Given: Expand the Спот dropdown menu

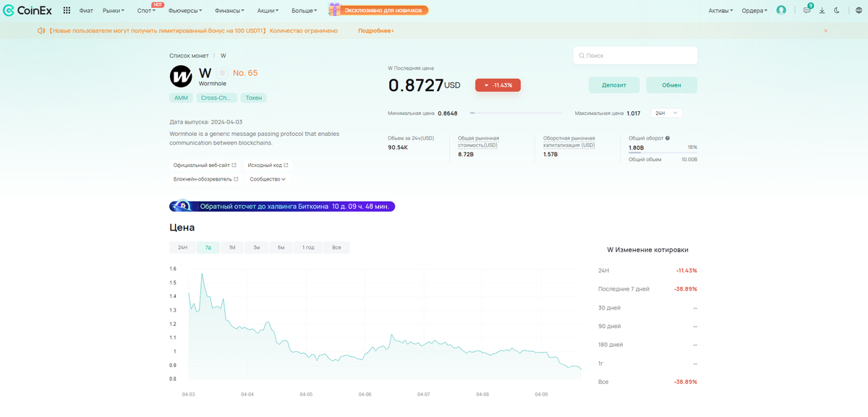Looking at the screenshot, I should (146, 11).
